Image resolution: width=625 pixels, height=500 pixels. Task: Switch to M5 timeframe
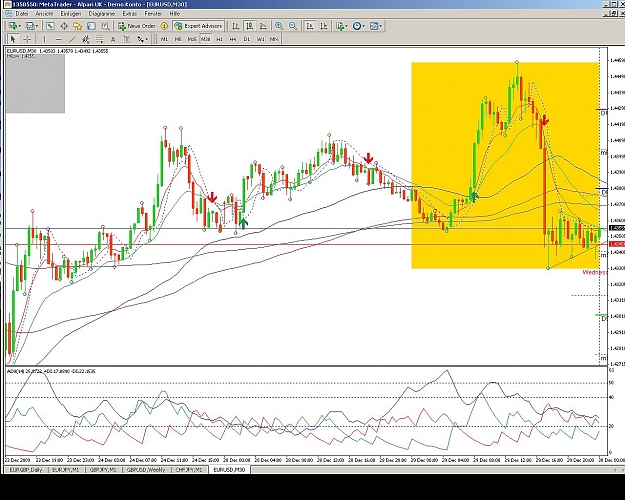coord(178,39)
